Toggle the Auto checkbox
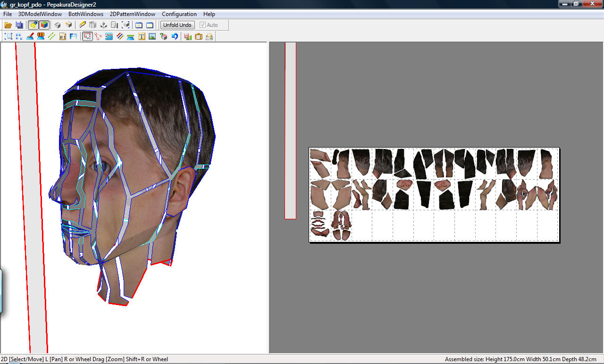The width and height of the screenshot is (604, 364). (209, 25)
